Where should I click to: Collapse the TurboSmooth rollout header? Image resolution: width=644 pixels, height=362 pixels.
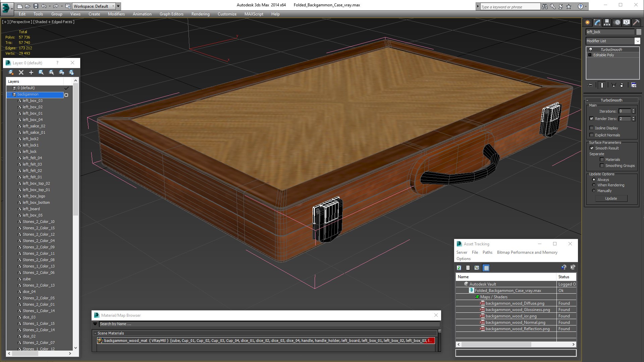tap(611, 100)
